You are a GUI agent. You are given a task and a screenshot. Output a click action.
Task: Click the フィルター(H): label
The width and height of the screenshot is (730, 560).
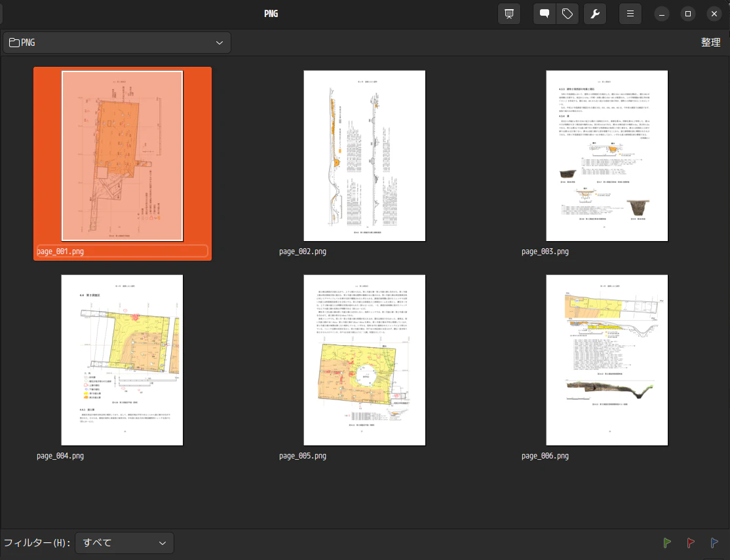click(x=37, y=543)
